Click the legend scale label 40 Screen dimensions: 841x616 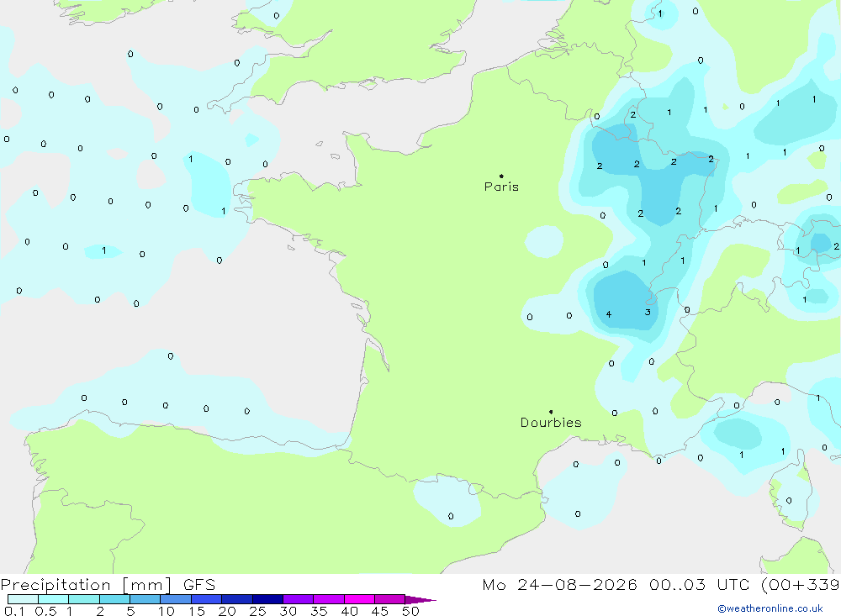pyautogui.click(x=350, y=611)
